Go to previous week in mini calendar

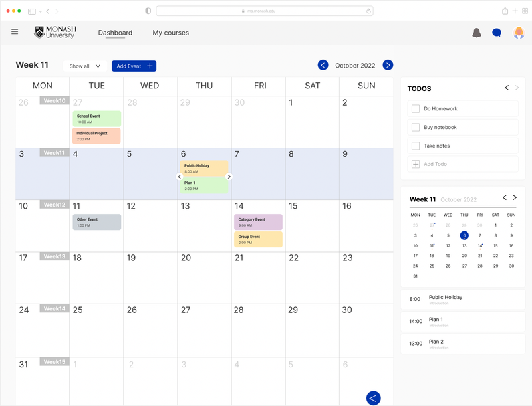pyautogui.click(x=505, y=197)
